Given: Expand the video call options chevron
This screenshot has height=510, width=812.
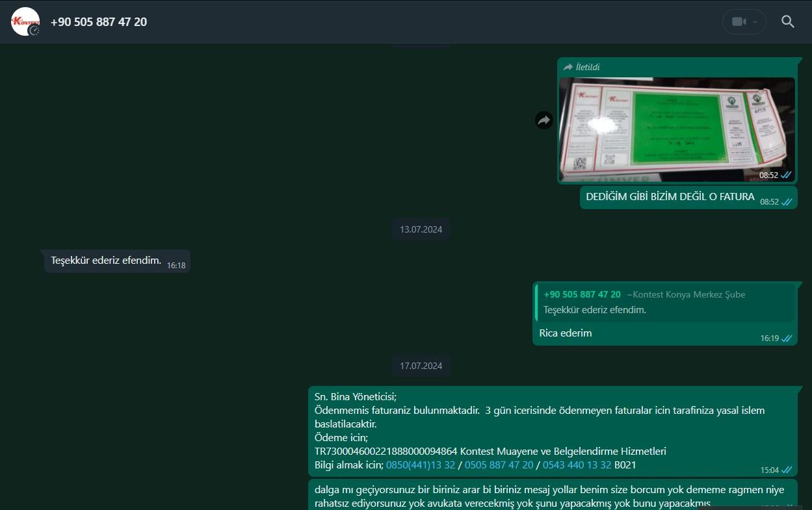Looking at the screenshot, I should tap(755, 21).
